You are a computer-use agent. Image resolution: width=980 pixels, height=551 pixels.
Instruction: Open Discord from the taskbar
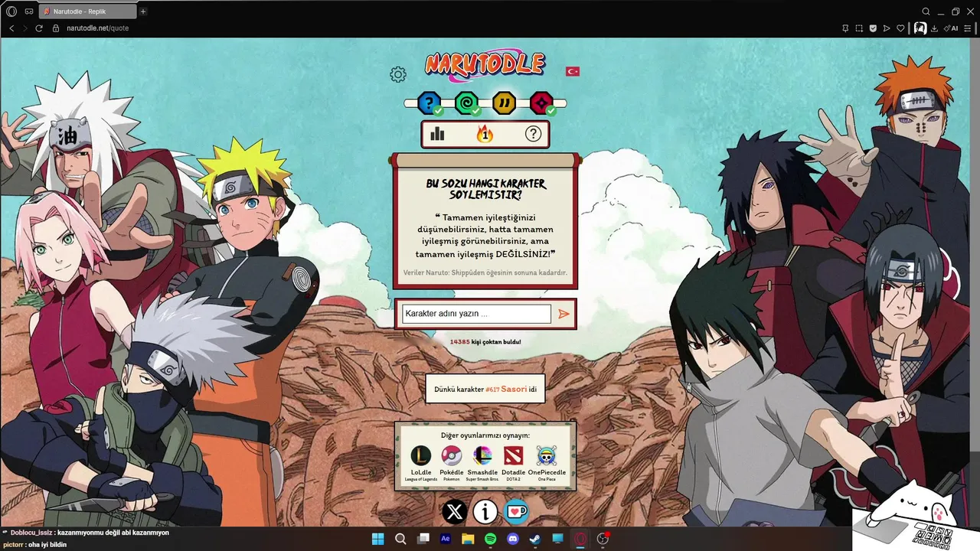(x=513, y=539)
